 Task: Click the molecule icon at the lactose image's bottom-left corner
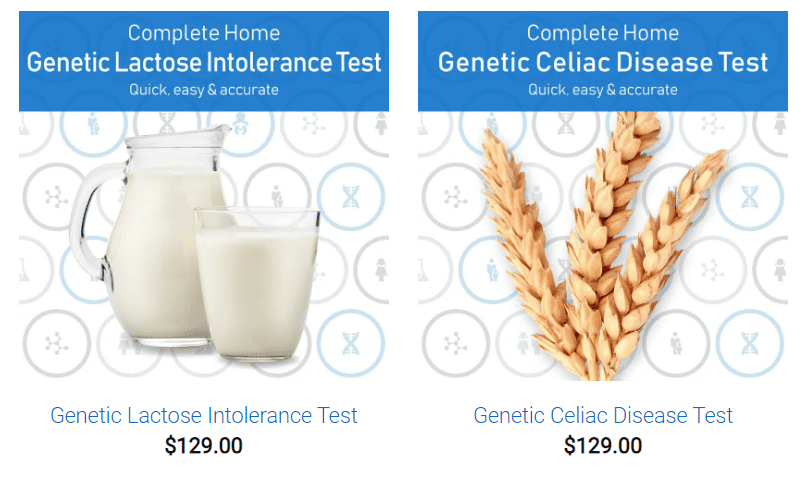click(56, 343)
